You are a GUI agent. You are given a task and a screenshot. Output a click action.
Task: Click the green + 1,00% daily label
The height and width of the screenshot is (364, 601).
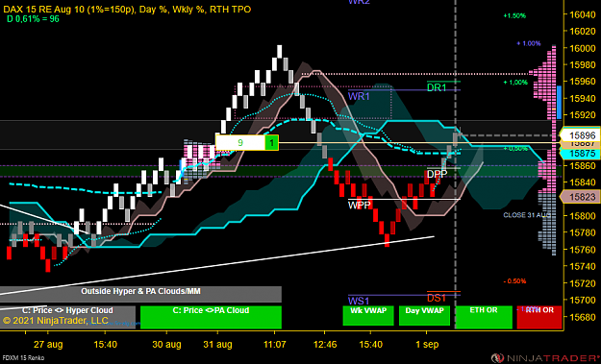point(515,82)
